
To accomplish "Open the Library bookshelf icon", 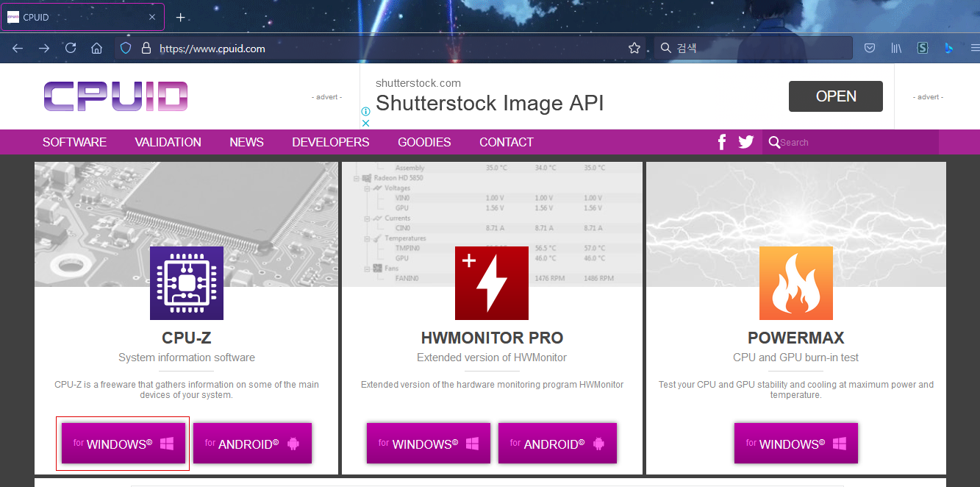I will pyautogui.click(x=896, y=49).
